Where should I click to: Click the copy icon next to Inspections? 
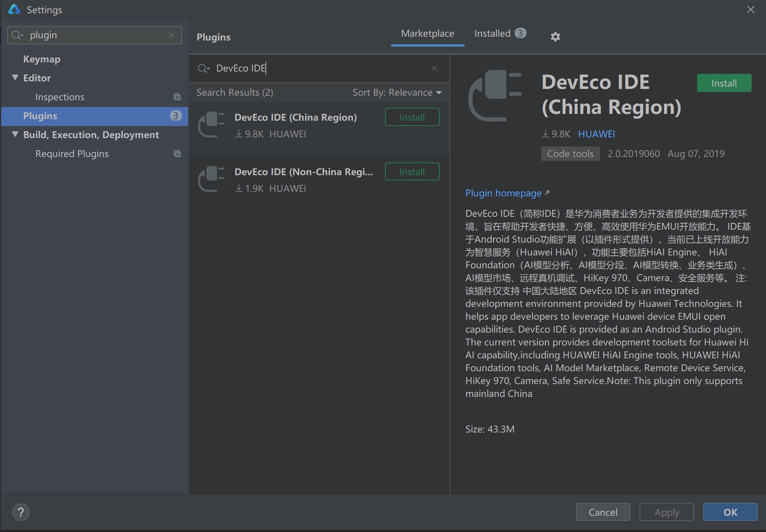pos(177,97)
